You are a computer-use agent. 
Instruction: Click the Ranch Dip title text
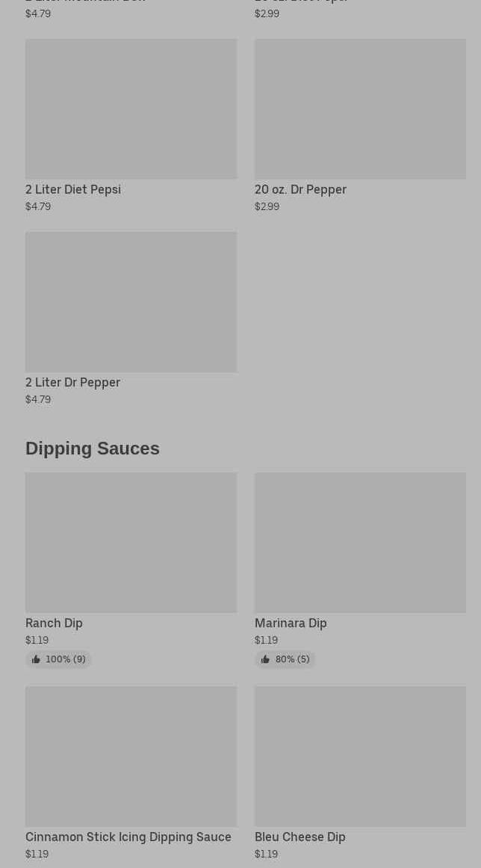(x=54, y=624)
